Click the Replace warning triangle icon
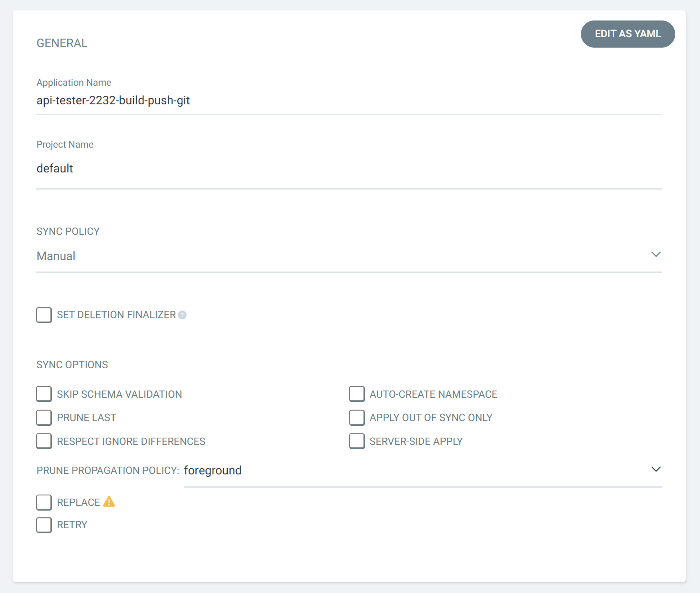The height and width of the screenshot is (593, 700). click(109, 502)
